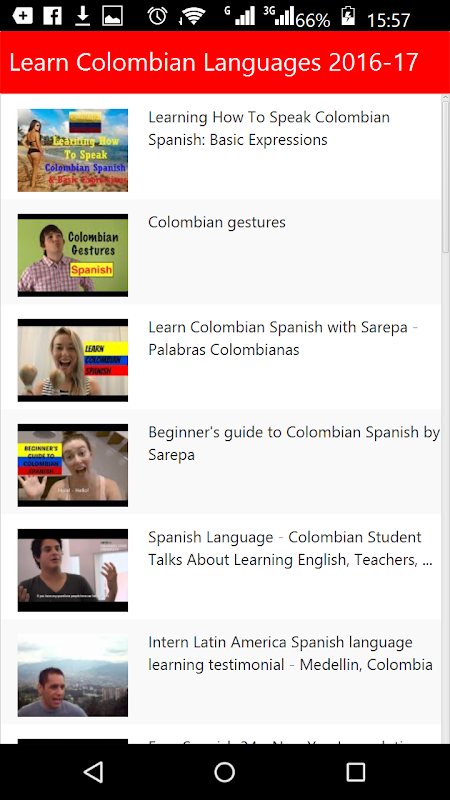This screenshot has height=800, width=450.
Task: Tap the recent apps square icon
Action: [356, 772]
